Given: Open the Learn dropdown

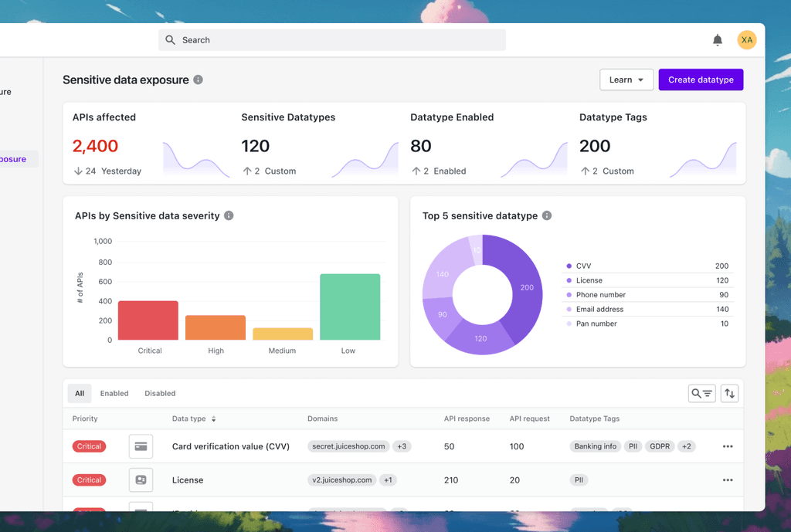Looking at the screenshot, I should coord(626,80).
